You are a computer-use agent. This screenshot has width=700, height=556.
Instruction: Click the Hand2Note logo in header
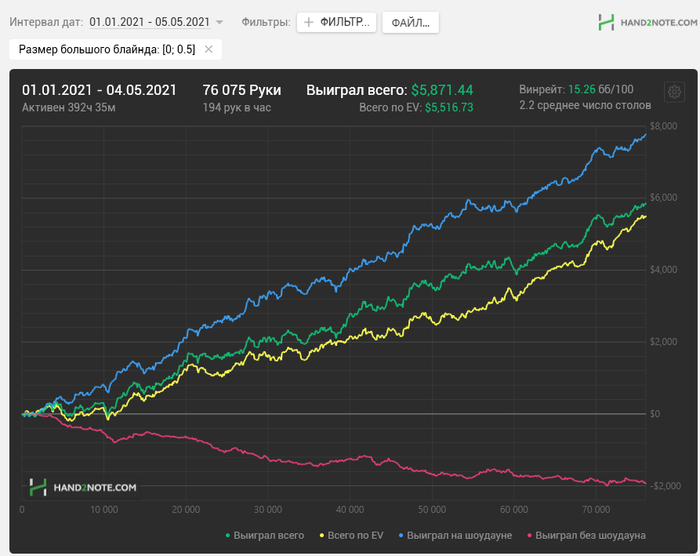pos(606,22)
